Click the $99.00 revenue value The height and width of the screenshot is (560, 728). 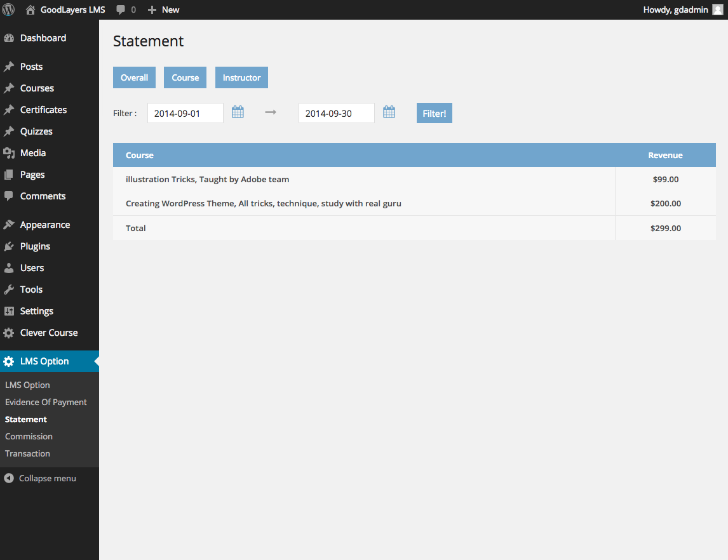[665, 180]
